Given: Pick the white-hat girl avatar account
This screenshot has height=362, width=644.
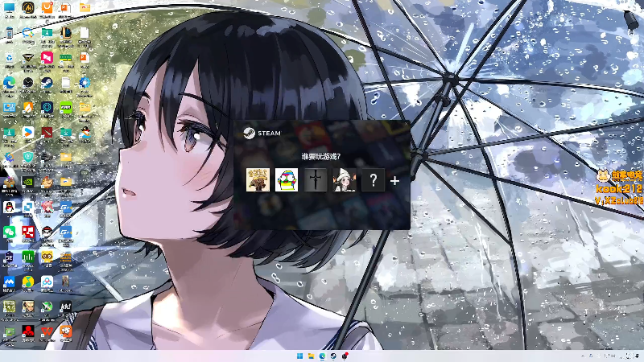Looking at the screenshot, I should click(x=345, y=179).
